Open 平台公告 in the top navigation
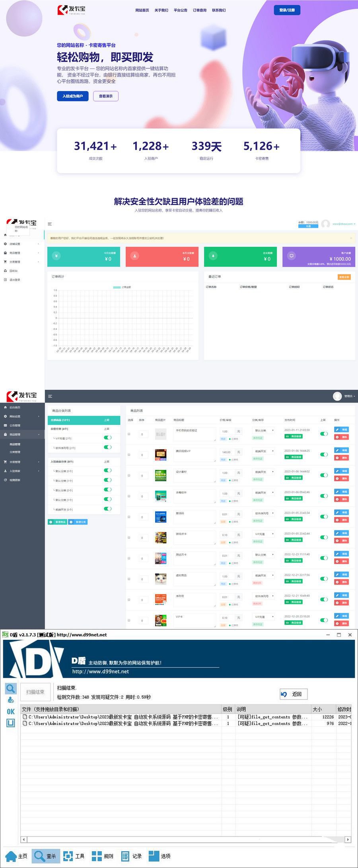Screen dimensions: 358x868 pyautogui.click(x=180, y=10)
